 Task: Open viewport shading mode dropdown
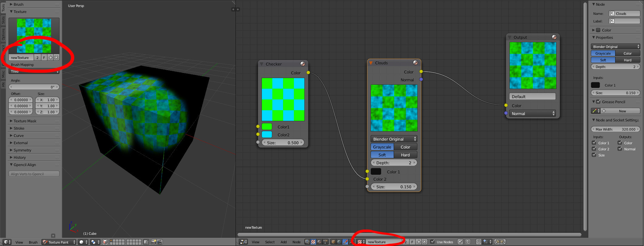[x=83, y=242]
